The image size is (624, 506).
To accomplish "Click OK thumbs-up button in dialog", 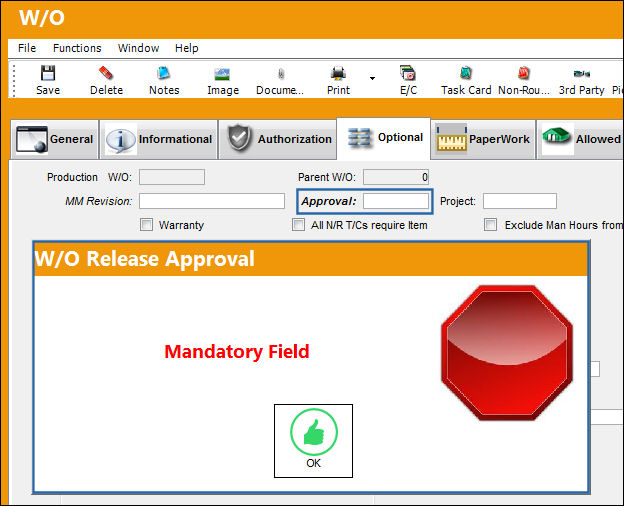I will click(x=313, y=441).
